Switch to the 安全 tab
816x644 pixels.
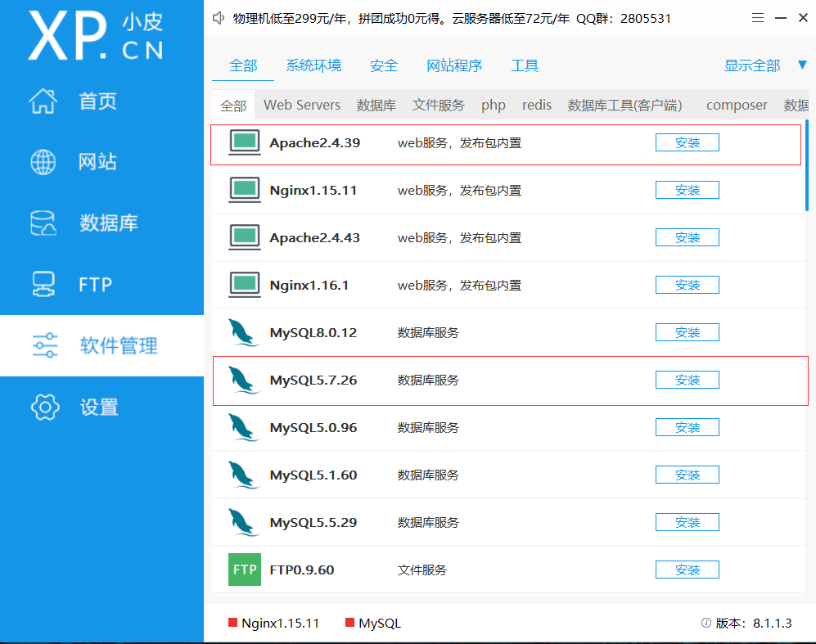384,65
